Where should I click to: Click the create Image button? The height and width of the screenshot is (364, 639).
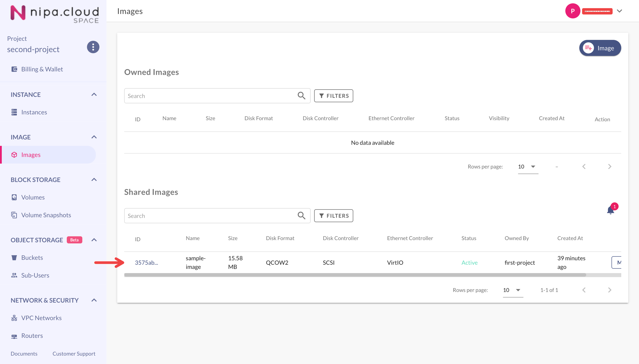point(600,48)
